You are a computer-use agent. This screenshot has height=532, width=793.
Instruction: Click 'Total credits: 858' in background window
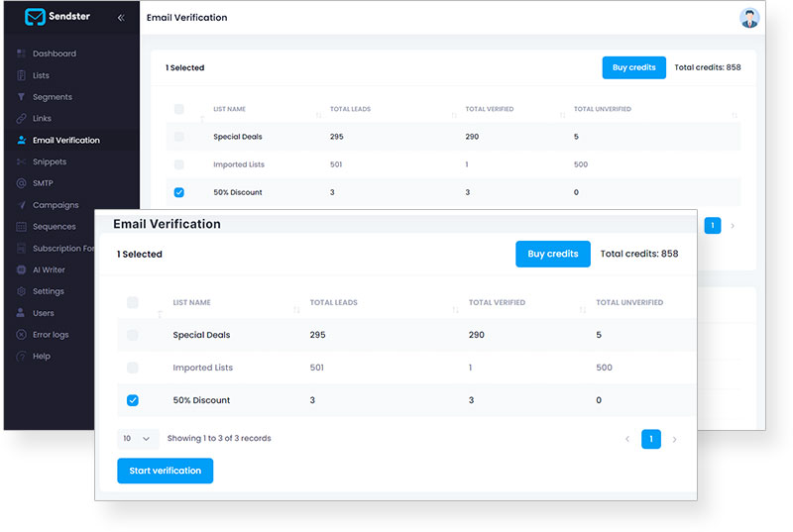(x=708, y=67)
